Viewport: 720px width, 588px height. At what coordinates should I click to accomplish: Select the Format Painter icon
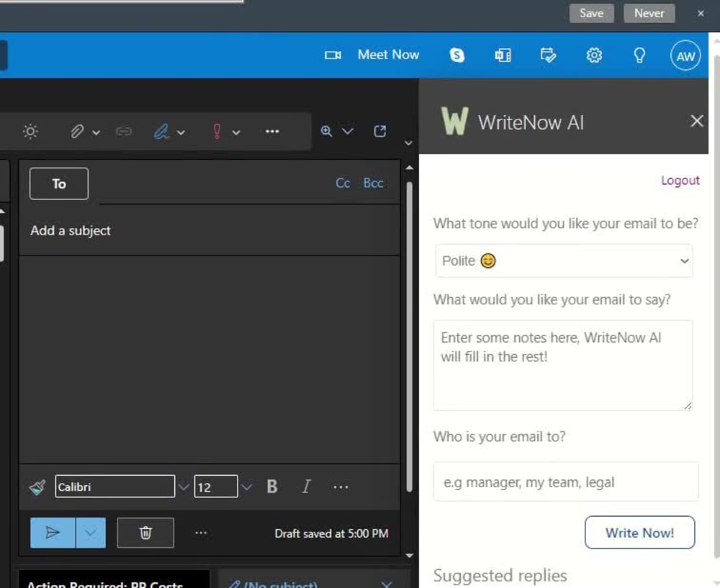(x=36, y=487)
